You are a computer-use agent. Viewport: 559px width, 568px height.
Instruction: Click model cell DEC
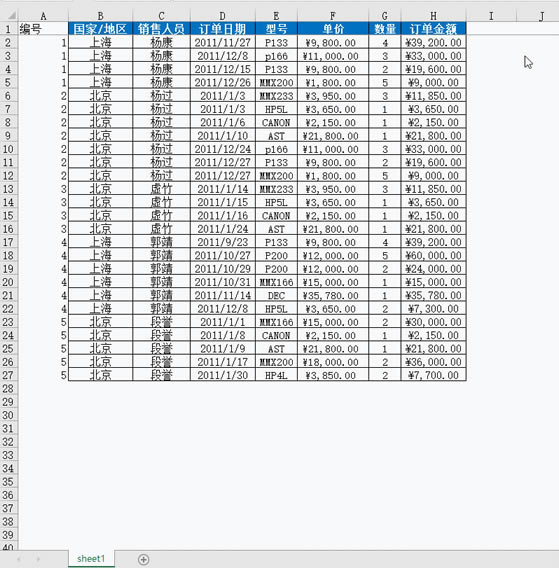pos(276,295)
